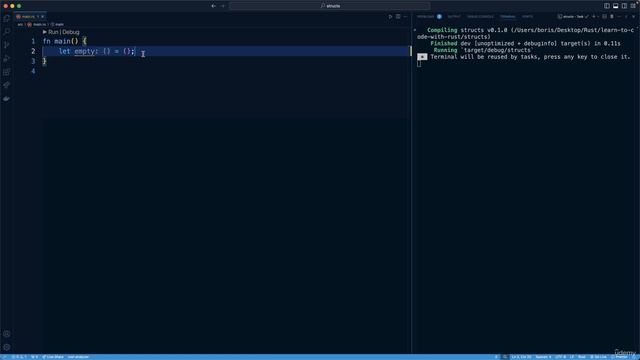Open the Extensions view
640x360 pixels.
point(7,72)
